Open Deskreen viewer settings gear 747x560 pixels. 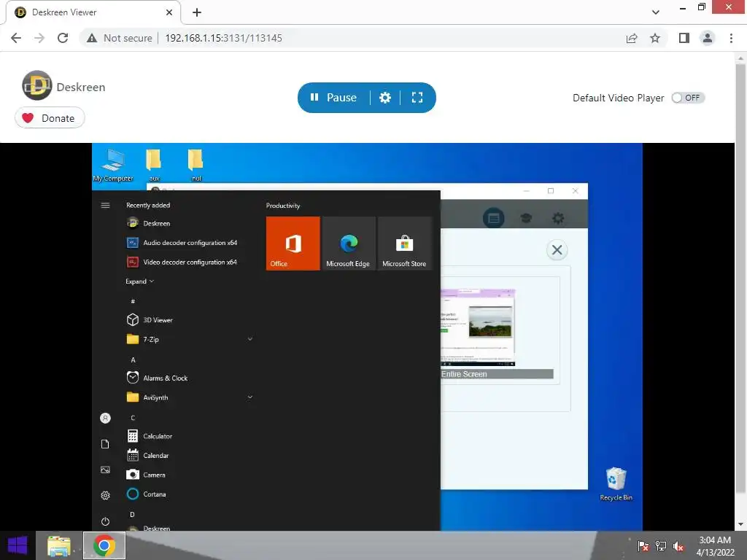tap(385, 98)
